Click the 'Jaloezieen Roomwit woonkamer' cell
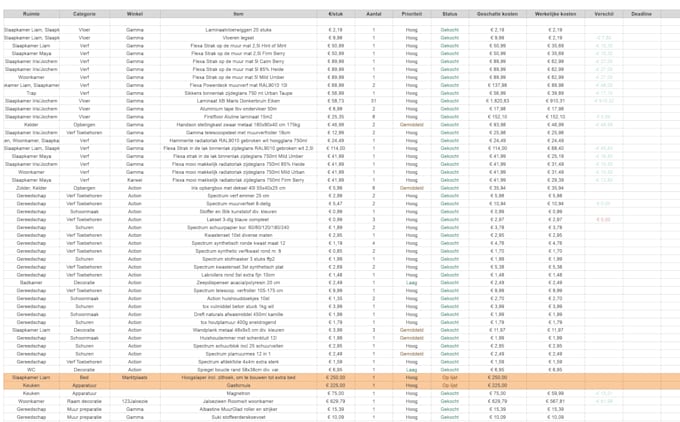This screenshot has height=422, width=680. [238, 401]
